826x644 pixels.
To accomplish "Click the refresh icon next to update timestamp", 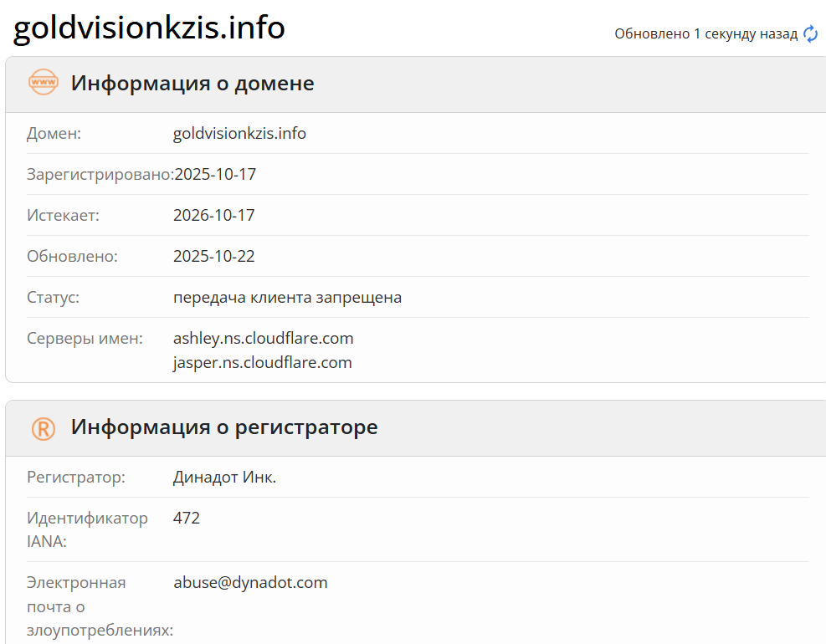I will (809, 34).
